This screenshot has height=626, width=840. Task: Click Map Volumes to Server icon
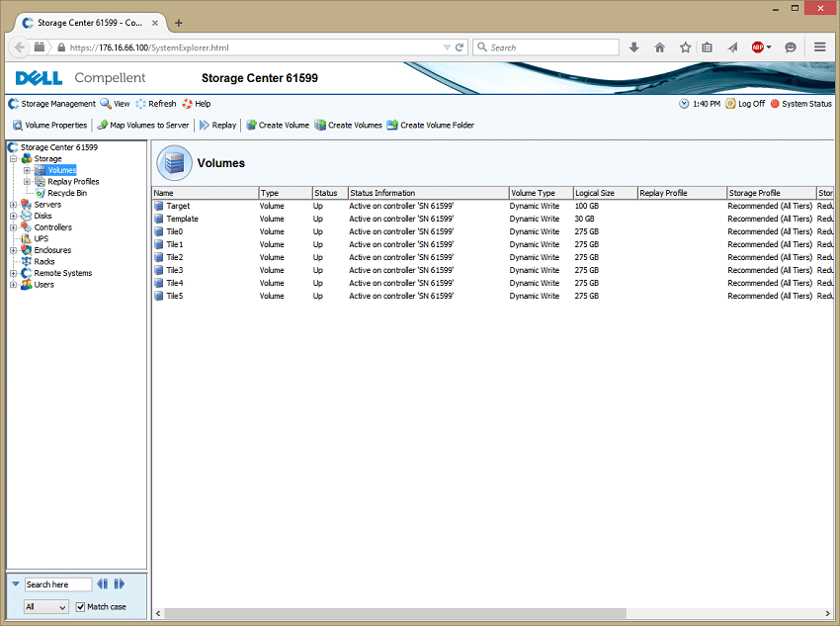(x=103, y=125)
